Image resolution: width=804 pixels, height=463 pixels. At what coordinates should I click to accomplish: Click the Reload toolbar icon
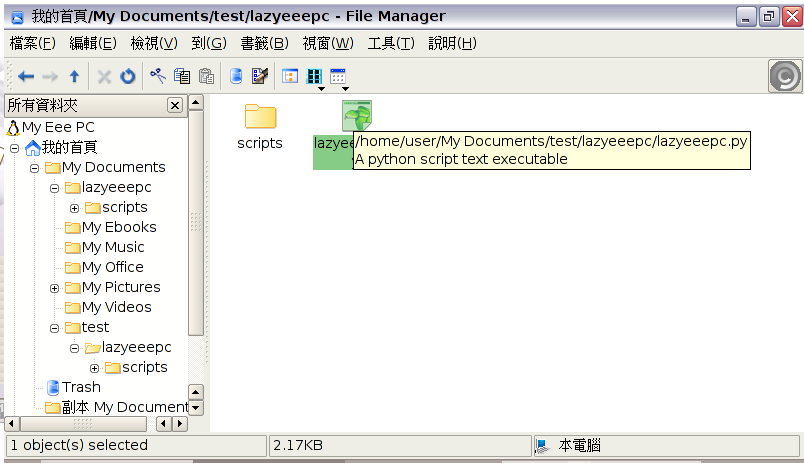[128, 76]
